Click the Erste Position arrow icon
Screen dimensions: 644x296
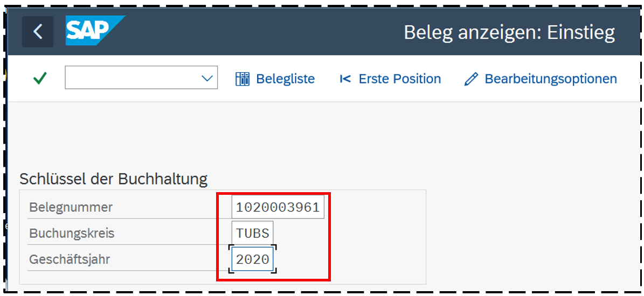tap(345, 79)
